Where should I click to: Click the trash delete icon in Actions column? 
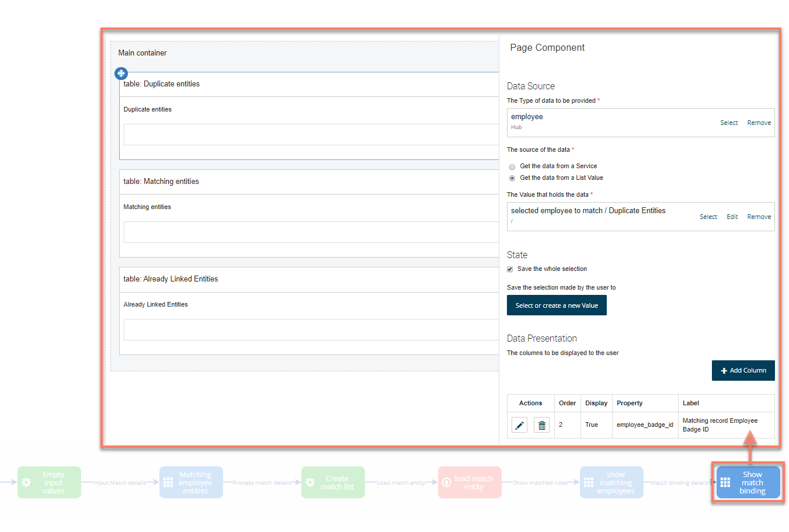(541, 425)
